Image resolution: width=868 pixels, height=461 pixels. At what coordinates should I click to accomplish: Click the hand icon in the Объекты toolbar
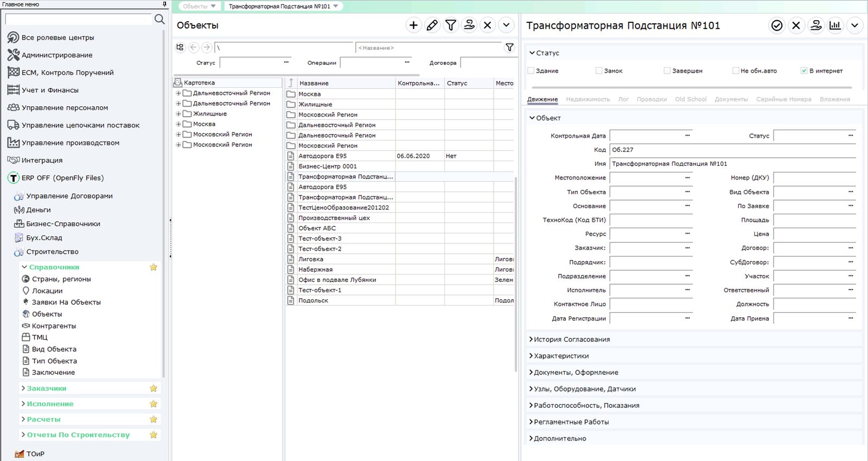click(x=469, y=25)
